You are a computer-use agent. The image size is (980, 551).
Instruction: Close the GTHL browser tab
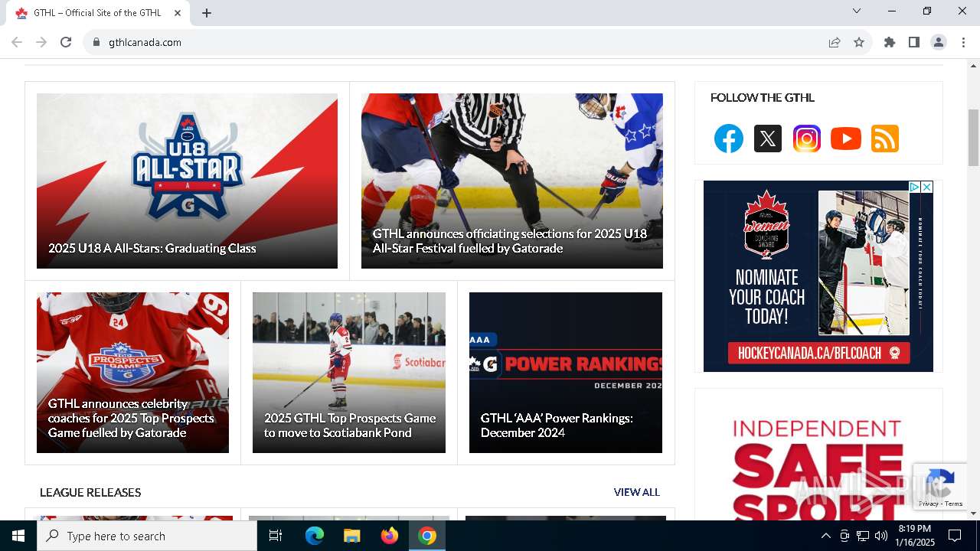pyautogui.click(x=178, y=13)
